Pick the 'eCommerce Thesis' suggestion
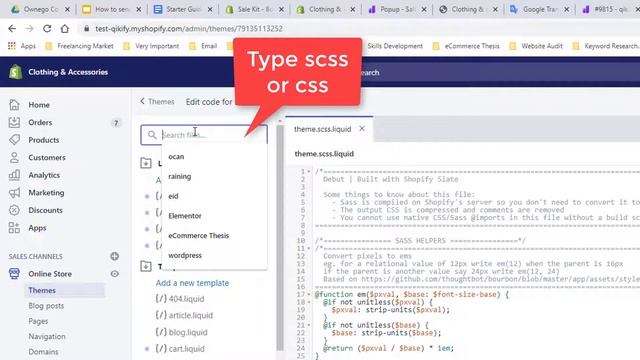 click(x=199, y=236)
